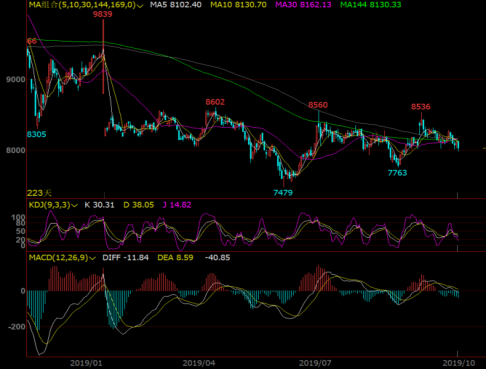Click the 8560 peak price label

pos(318,105)
